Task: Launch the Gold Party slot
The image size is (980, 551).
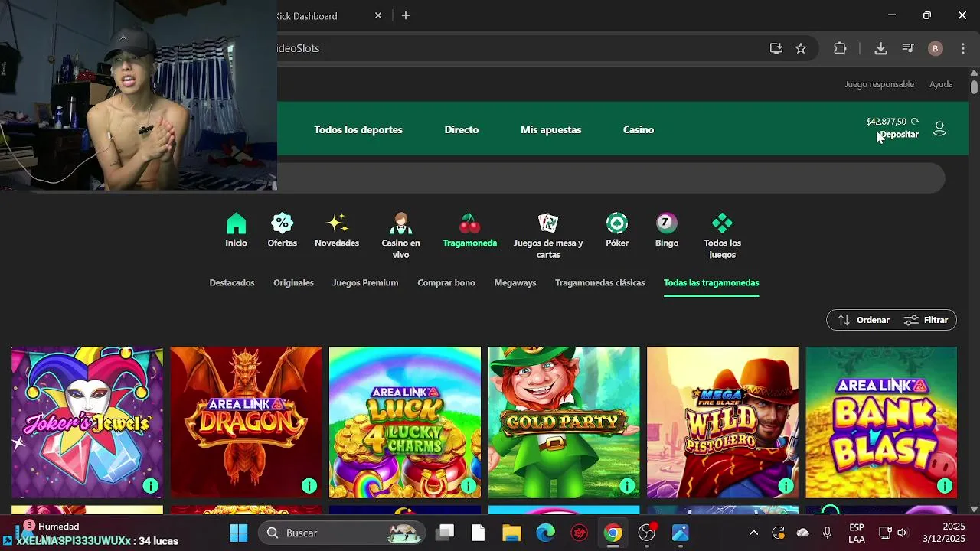Action: click(x=564, y=422)
